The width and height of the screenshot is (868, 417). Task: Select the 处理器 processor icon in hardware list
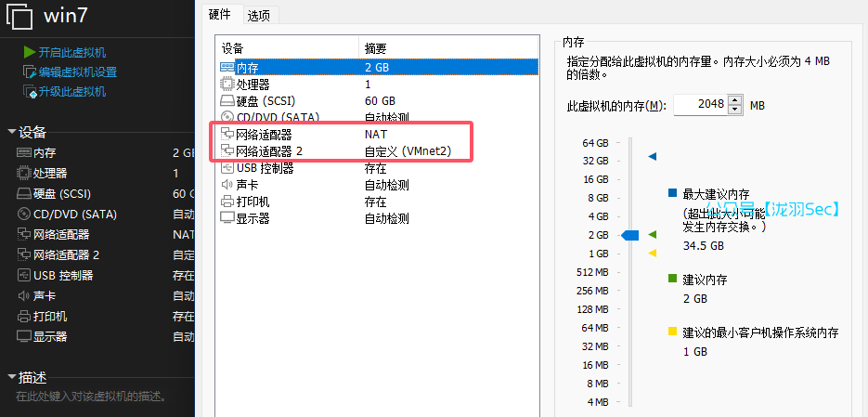pyautogui.click(x=227, y=84)
